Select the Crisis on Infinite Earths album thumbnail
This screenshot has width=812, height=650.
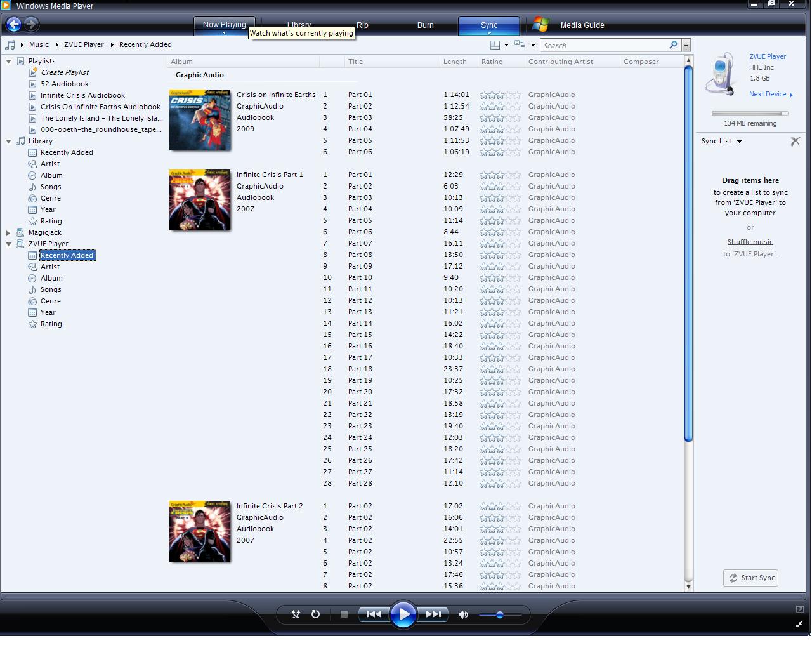(200, 120)
